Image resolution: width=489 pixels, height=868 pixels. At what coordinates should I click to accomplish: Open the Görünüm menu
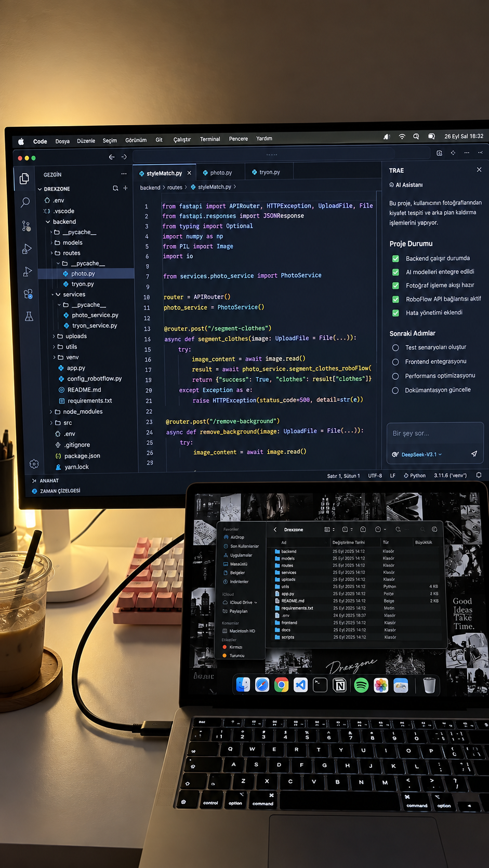[x=136, y=140]
